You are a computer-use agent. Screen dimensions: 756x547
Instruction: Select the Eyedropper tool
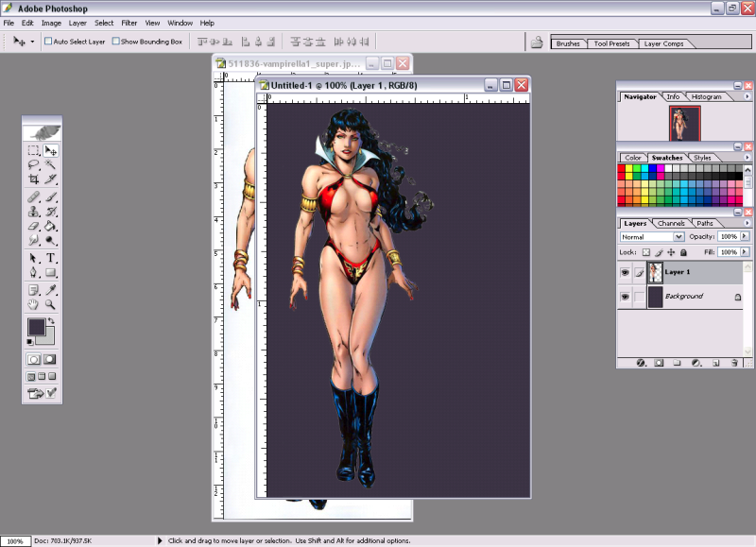[x=51, y=290]
